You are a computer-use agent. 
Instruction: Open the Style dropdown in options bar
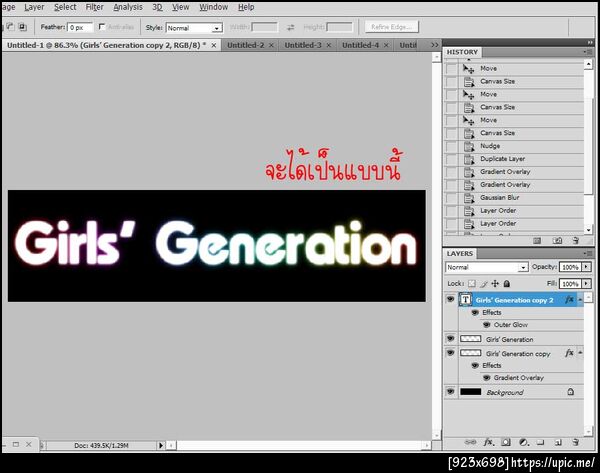click(x=217, y=28)
